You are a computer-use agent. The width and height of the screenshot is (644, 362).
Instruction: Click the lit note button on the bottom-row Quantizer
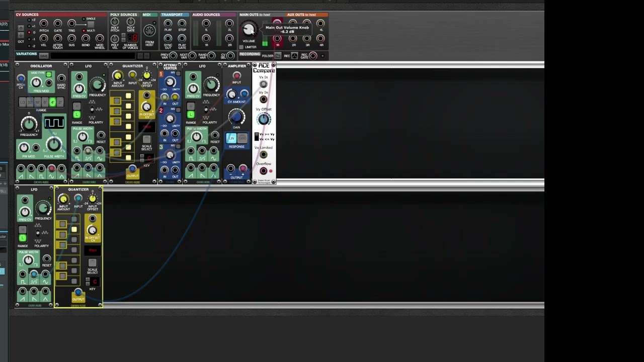74,229
